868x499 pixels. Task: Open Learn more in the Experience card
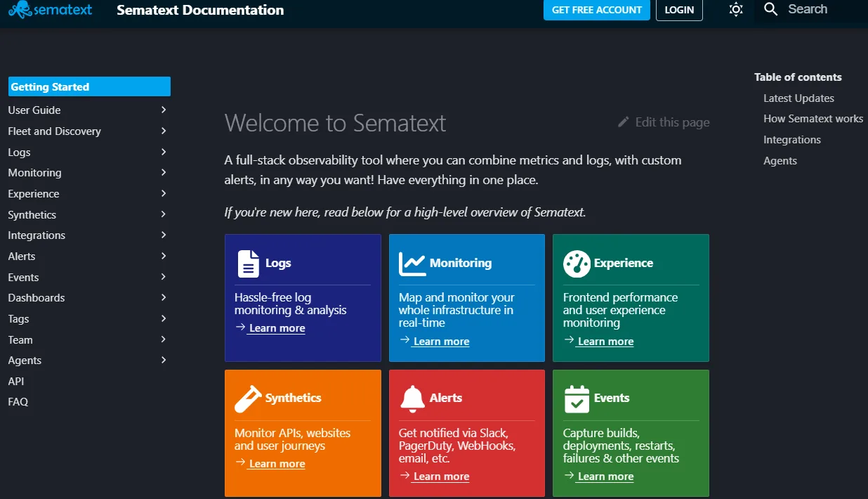[x=605, y=342]
